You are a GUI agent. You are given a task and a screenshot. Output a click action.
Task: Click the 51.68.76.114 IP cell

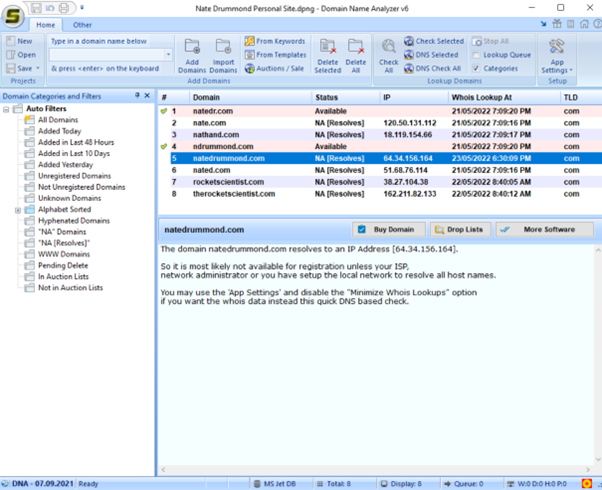(405, 170)
